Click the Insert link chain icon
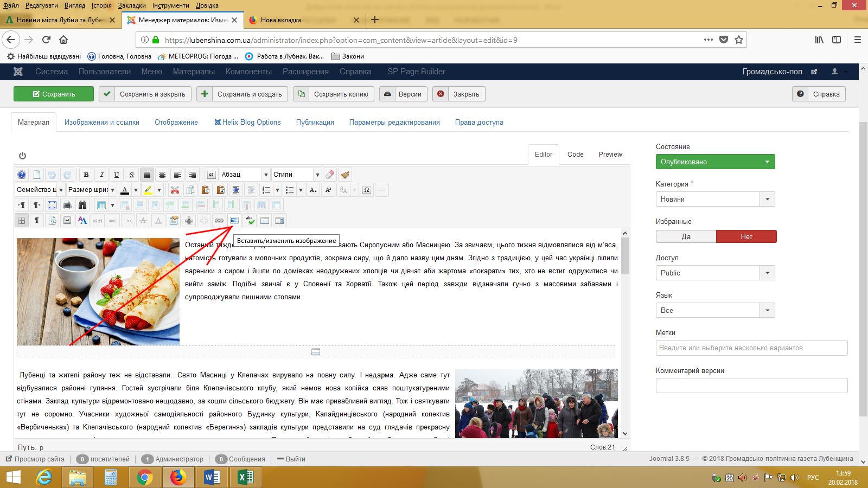Image resolution: width=868 pixels, height=488 pixels. point(219,220)
